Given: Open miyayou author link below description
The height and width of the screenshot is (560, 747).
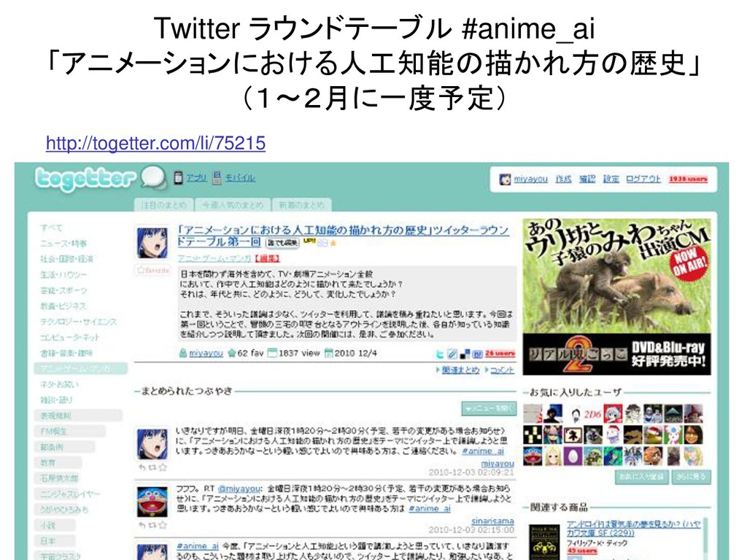Looking at the screenshot, I should click(x=206, y=354).
